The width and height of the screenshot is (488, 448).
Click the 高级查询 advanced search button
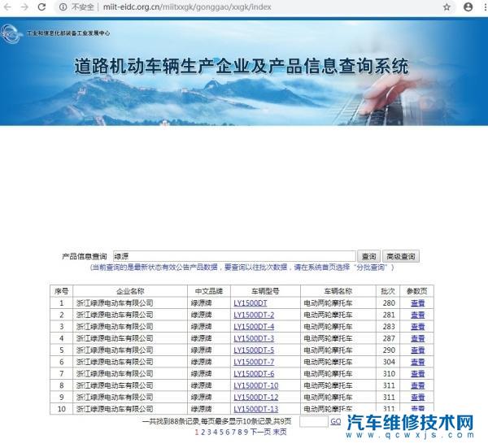[x=401, y=256]
